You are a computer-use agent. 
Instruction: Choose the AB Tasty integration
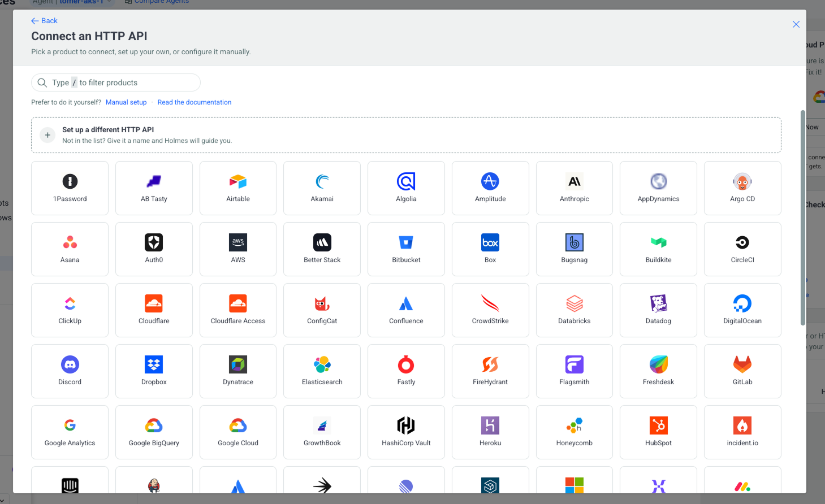(154, 188)
